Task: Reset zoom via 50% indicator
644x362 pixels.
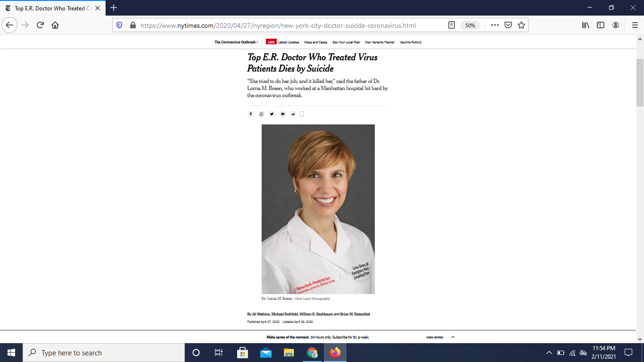Action: [470, 25]
